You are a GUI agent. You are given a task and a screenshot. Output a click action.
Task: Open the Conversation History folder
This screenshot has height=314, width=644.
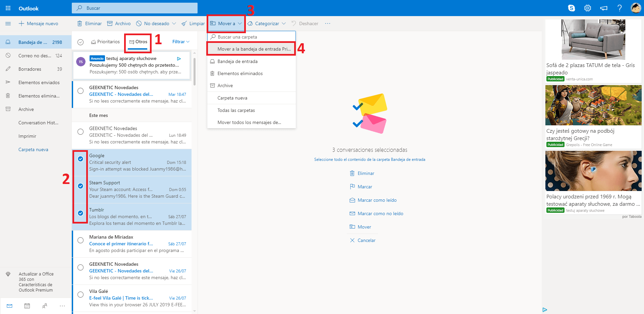pos(36,123)
